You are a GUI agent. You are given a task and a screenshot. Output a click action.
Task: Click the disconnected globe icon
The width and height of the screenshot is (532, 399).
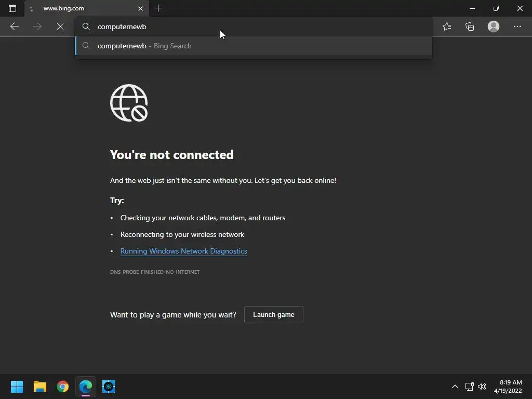click(x=129, y=103)
